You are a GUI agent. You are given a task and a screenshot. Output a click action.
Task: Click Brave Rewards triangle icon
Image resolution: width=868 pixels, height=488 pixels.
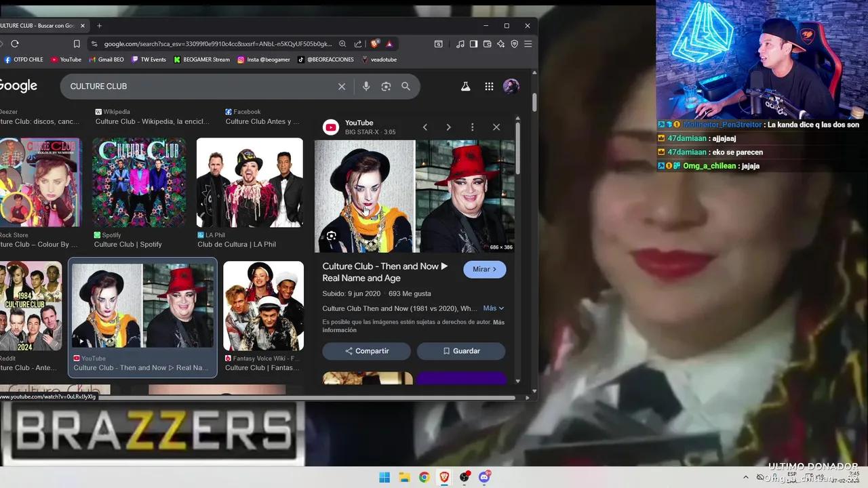click(389, 44)
